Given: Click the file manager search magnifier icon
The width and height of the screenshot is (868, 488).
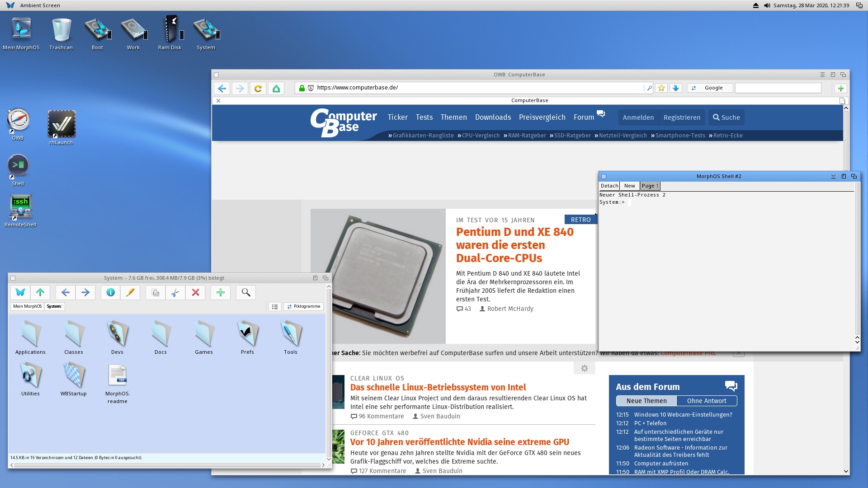Looking at the screenshot, I should point(245,292).
